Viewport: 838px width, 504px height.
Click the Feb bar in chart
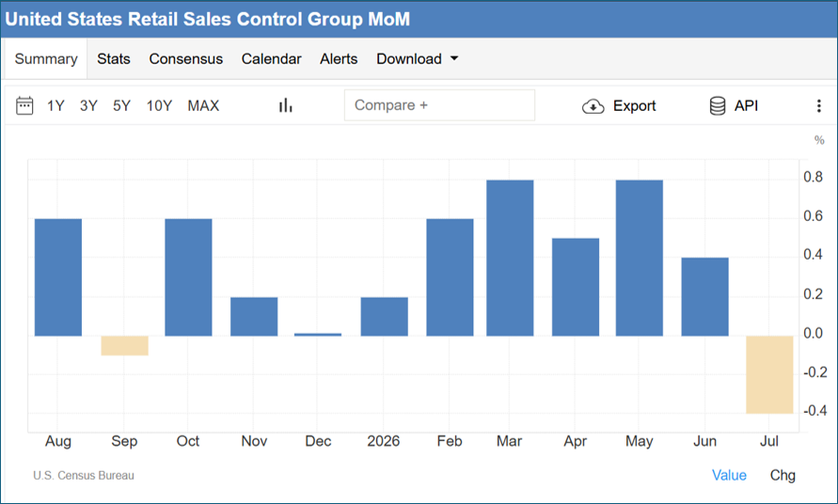click(450, 277)
